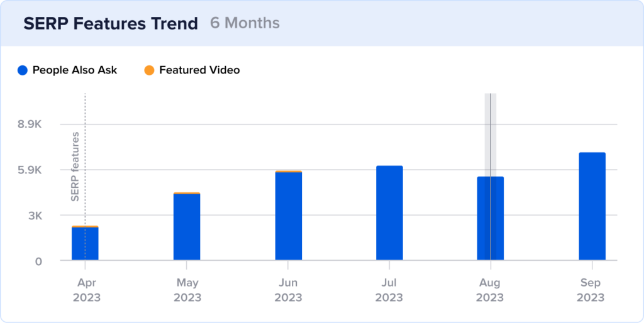The width and height of the screenshot is (644, 323).
Task: Toggle the Featured Video legend dot
Action: coord(149,70)
